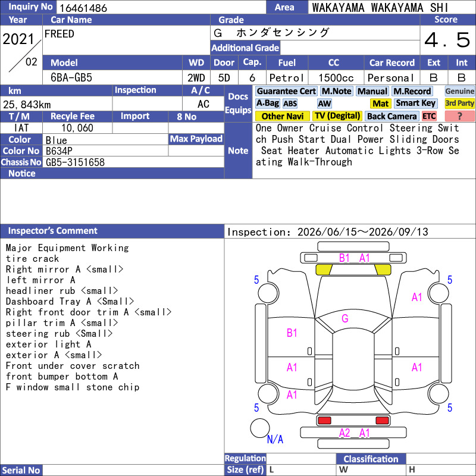Click the G mark on the windshield
This screenshot has height=476, width=476.
click(345, 318)
